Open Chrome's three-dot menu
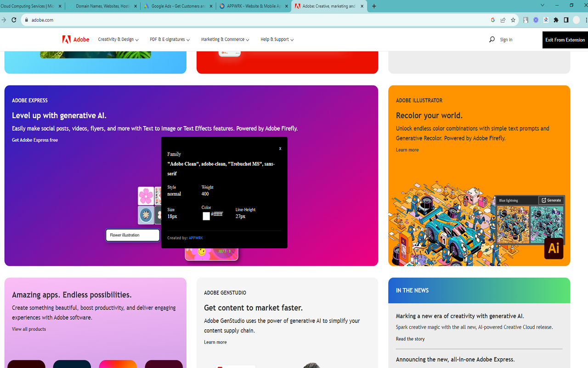588x368 pixels. (586, 20)
